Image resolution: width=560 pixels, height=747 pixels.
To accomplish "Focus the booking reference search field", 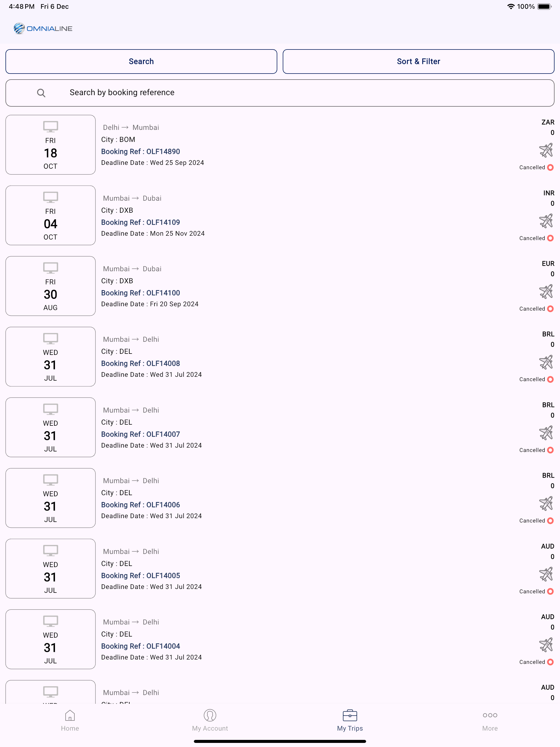I will click(280, 93).
